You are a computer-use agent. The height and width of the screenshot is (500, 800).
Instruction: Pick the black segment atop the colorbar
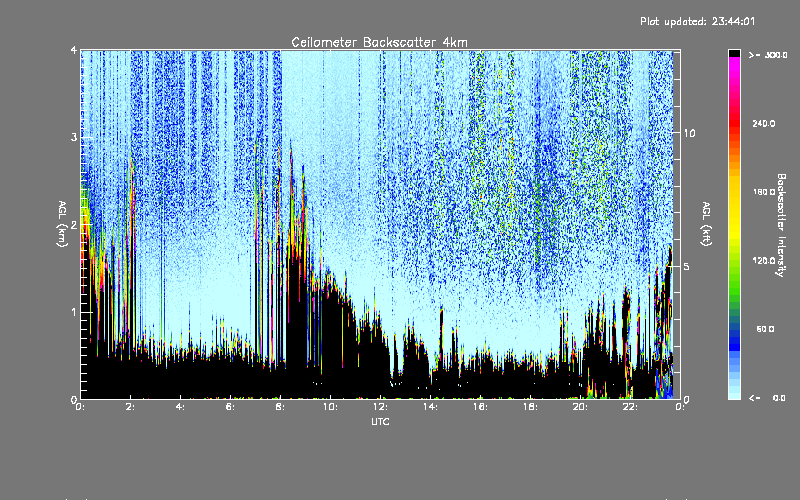(x=734, y=53)
